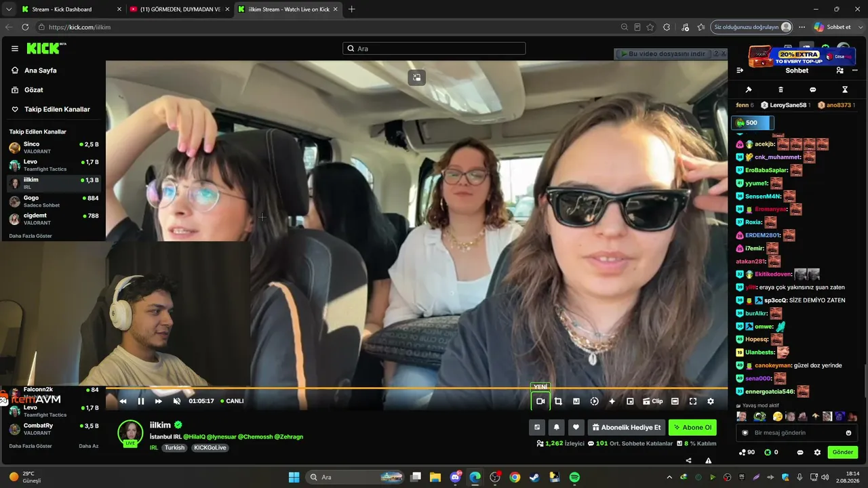The height and width of the screenshot is (488, 868).
Task: Open Spotify from the taskbar
Action: pyautogui.click(x=574, y=477)
